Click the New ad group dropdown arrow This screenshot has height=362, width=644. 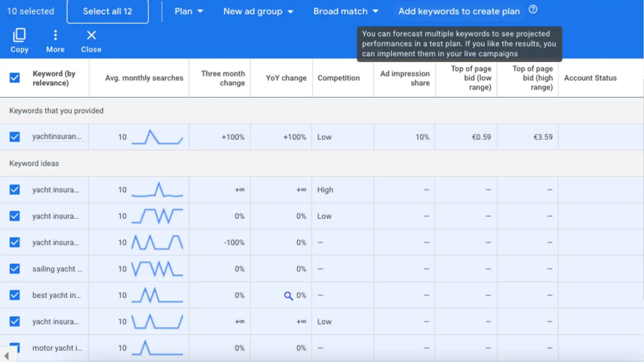click(291, 11)
